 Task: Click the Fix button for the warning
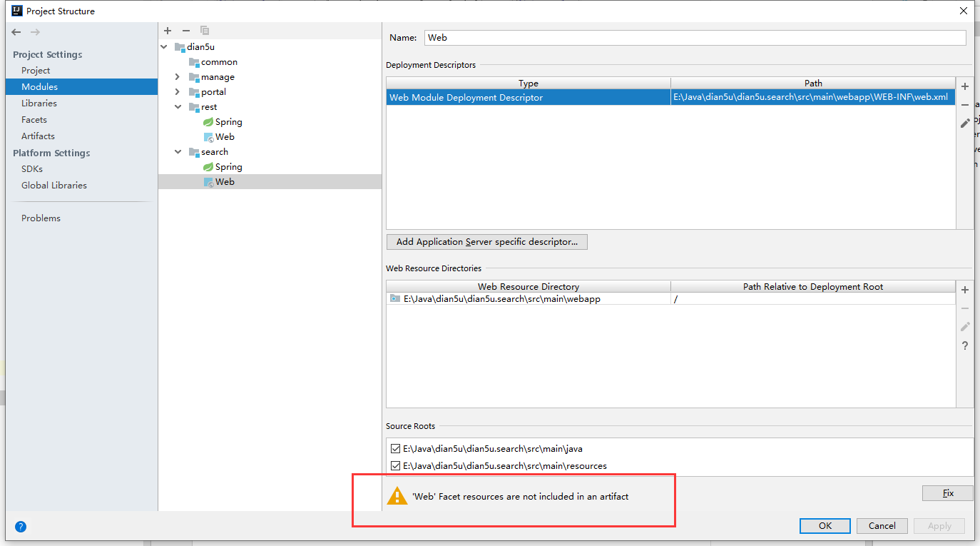click(947, 493)
